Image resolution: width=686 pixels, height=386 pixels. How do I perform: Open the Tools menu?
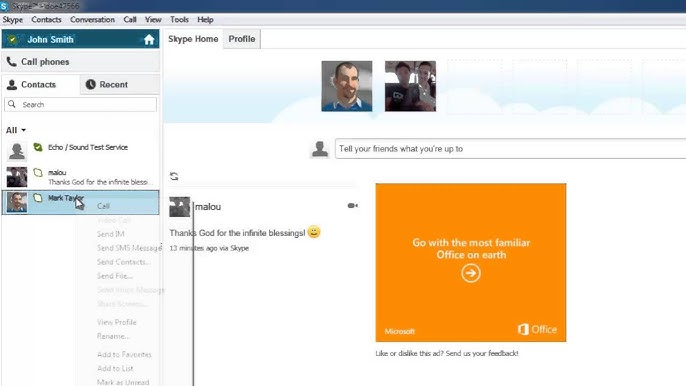coord(179,20)
